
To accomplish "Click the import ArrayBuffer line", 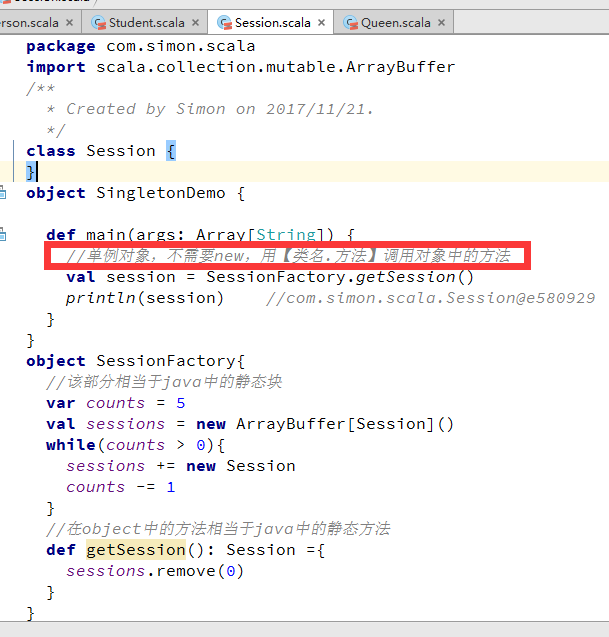I will (x=241, y=67).
